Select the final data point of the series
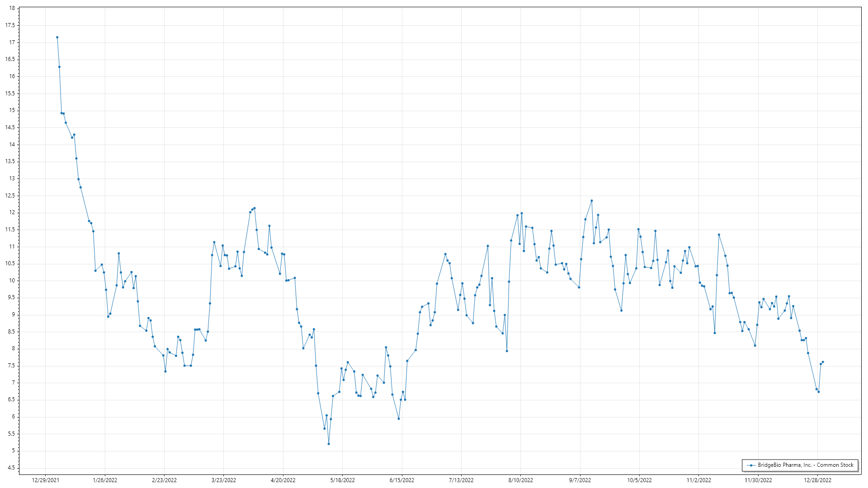868x488 pixels. click(x=823, y=362)
